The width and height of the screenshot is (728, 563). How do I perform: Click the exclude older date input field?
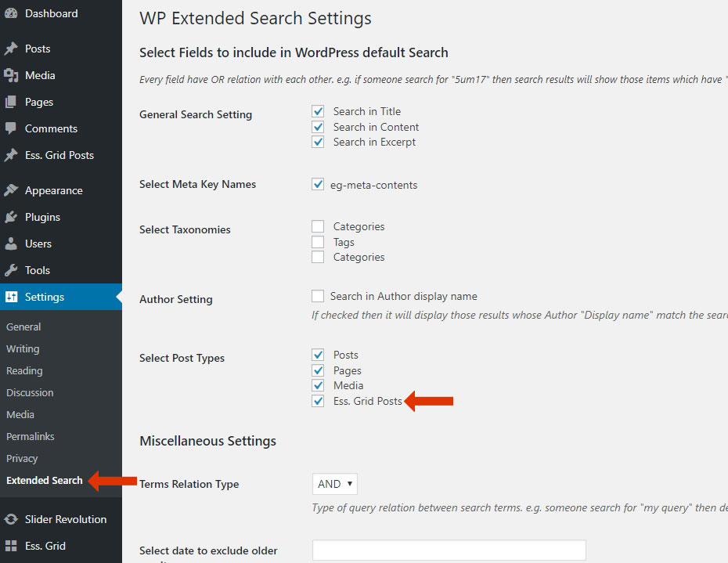(449, 550)
